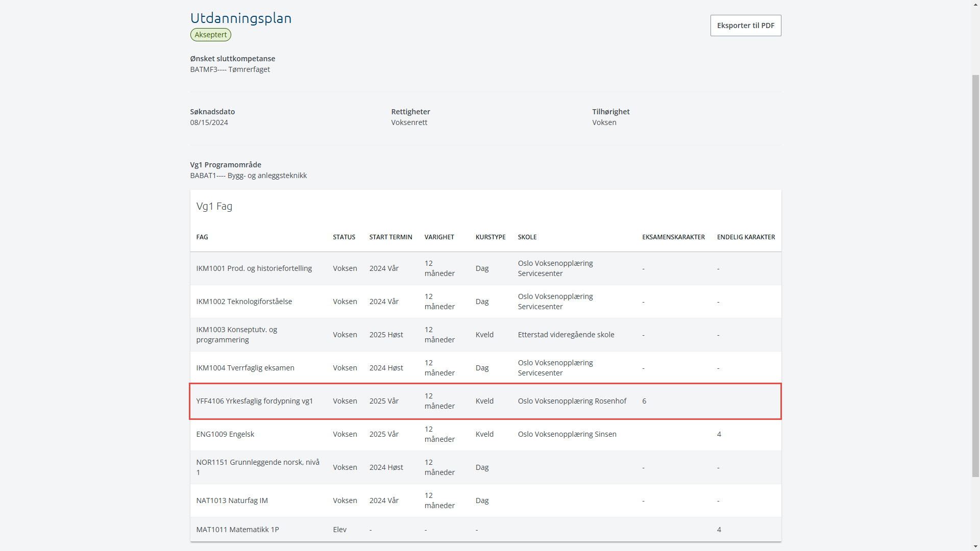Click the STATUS column header
Viewport: 980px width, 551px height.
pyautogui.click(x=344, y=237)
